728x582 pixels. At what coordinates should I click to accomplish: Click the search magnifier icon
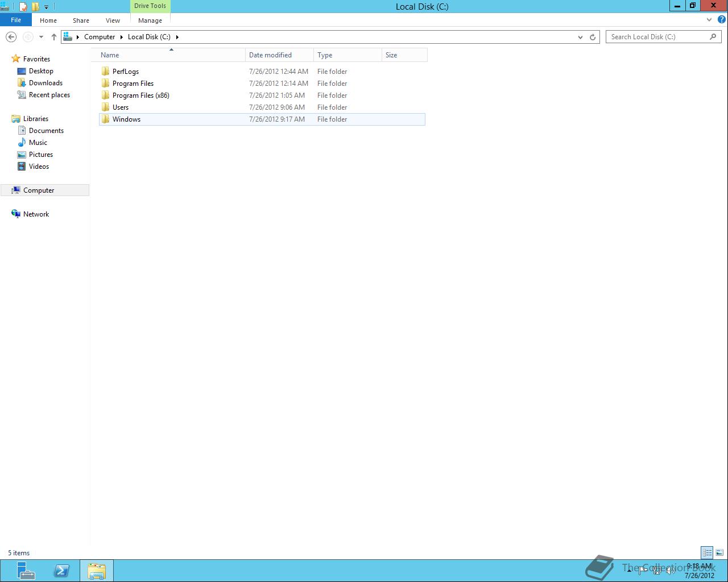pyautogui.click(x=713, y=37)
